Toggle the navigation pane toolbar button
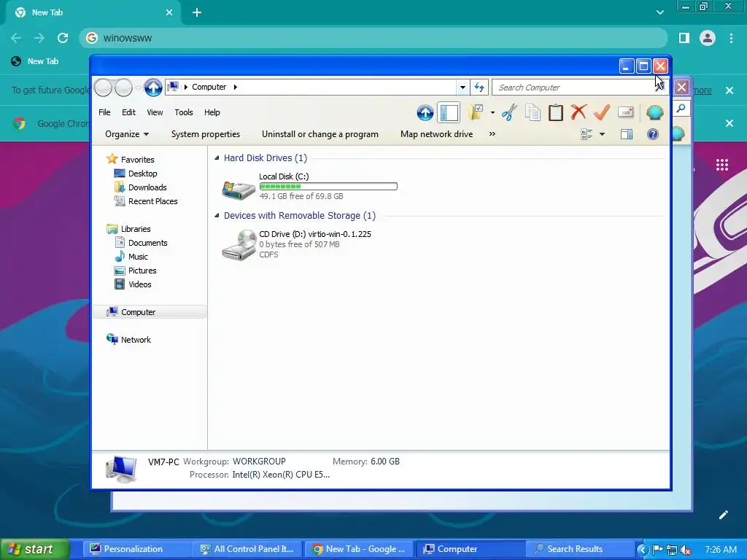Viewport: 747px width, 560px height. [449, 113]
